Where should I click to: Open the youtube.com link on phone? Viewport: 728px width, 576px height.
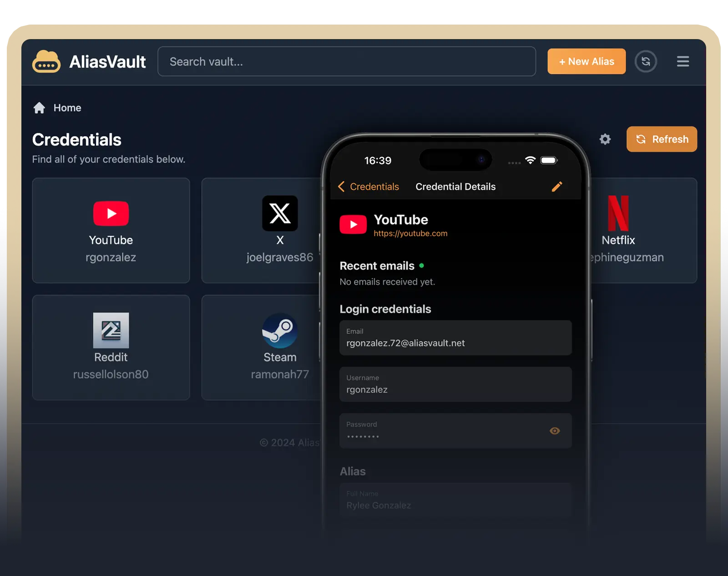click(x=410, y=233)
